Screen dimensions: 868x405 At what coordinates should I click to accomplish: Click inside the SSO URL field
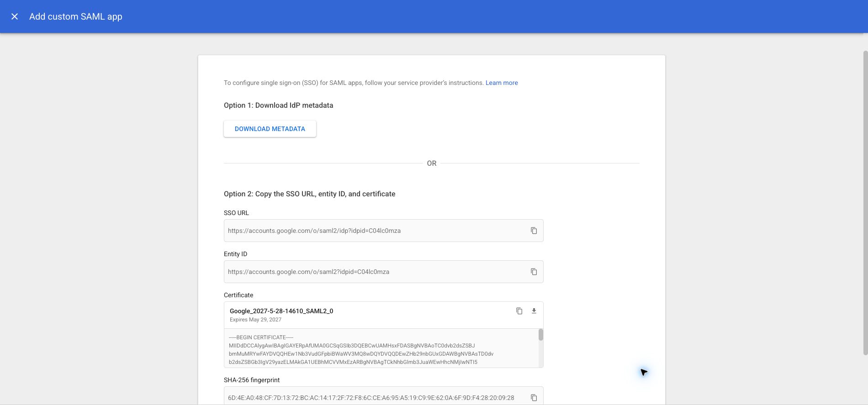click(x=383, y=231)
